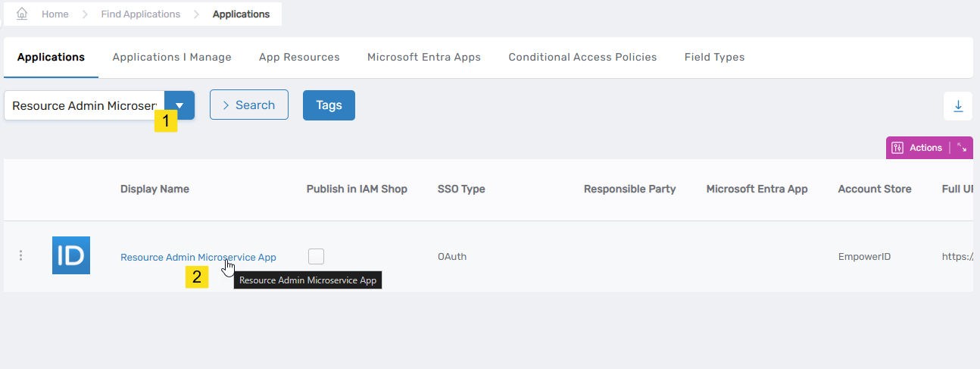Sort by Account Store column header
Image resolution: width=980 pixels, height=369 pixels.
pos(875,189)
